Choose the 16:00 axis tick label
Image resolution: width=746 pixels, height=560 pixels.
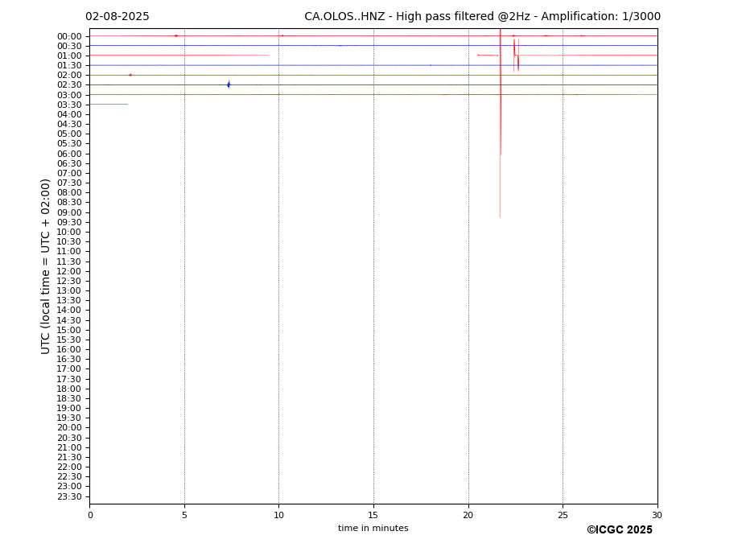pos(69,350)
